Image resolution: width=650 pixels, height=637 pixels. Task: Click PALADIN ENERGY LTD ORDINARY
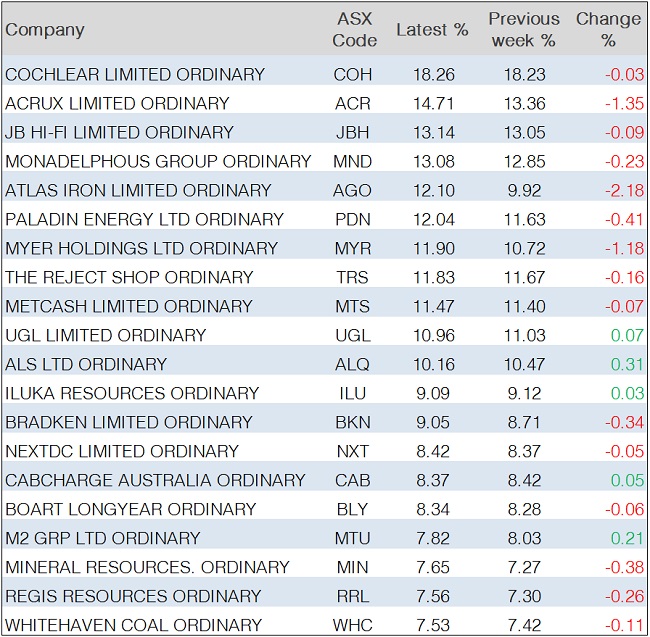[144, 219]
